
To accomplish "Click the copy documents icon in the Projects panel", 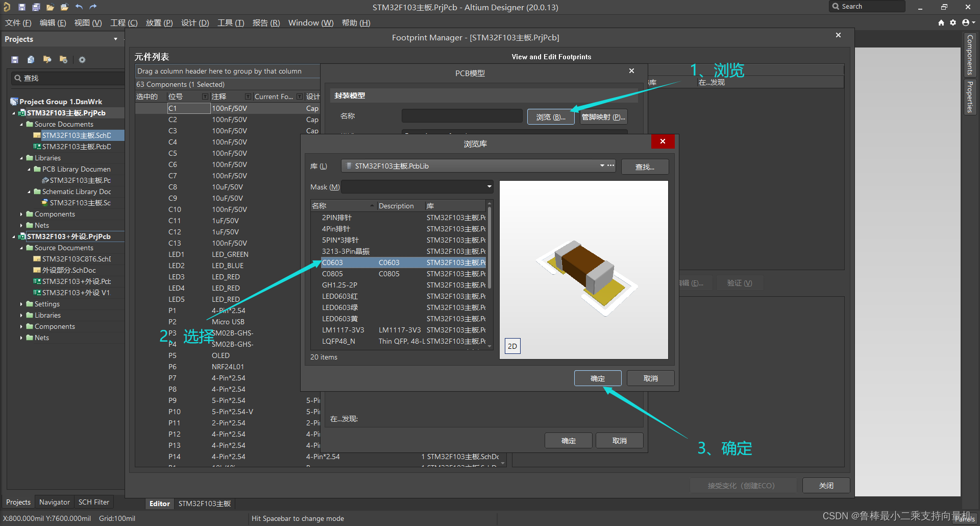I will [31, 60].
